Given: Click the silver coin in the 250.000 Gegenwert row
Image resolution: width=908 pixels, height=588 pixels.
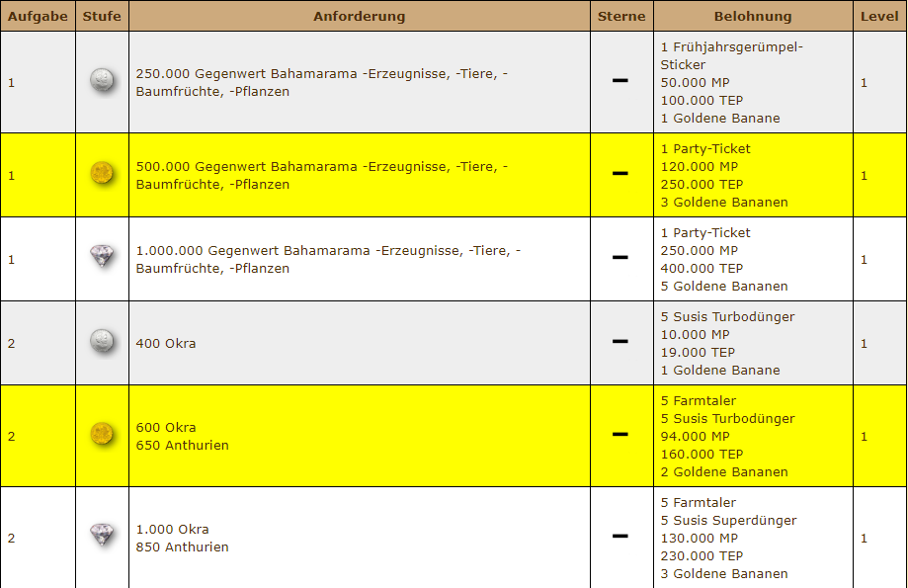Looking at the screenshot, I should click(x=102, y=80).
